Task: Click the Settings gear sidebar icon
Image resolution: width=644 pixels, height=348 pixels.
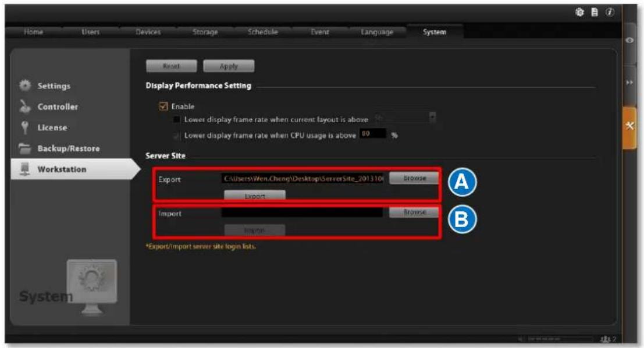Action: pyautogui.click(x=25, y=86)
